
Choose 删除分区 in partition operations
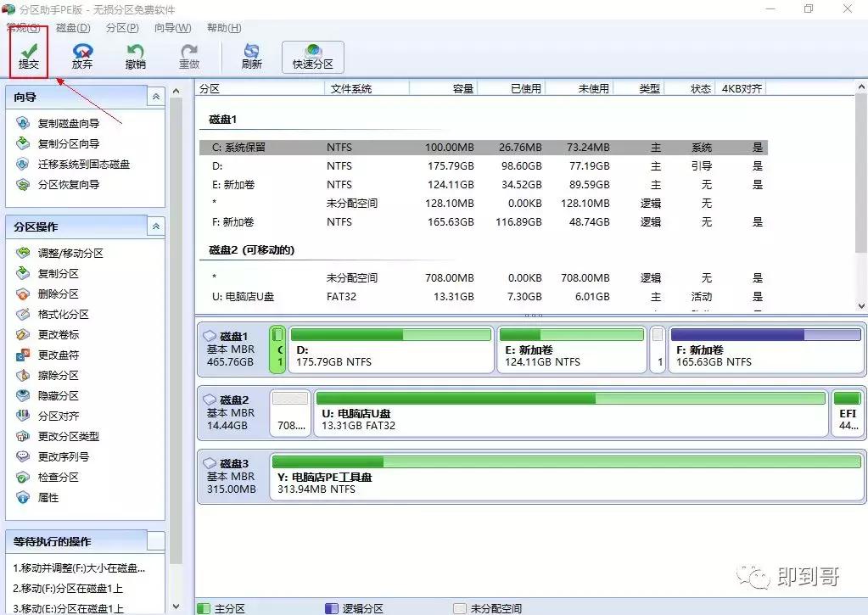[58, 294]
